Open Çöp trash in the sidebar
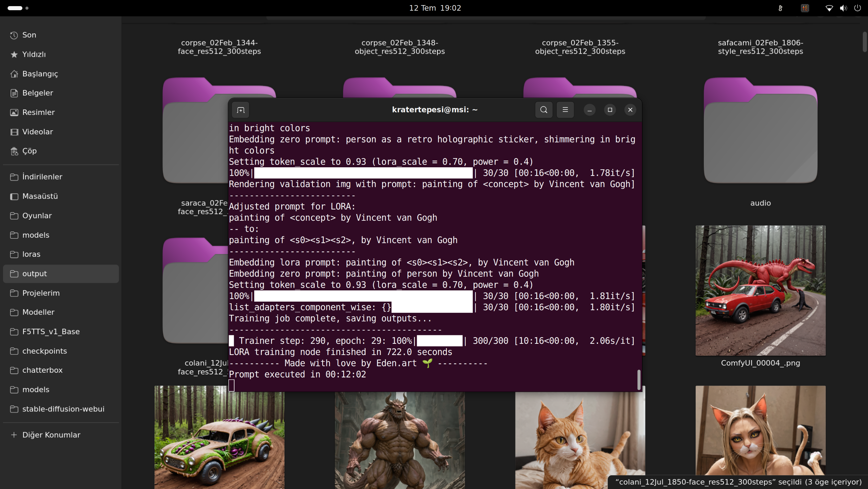Viewport: 868px width, 489px height. (61, 151)
